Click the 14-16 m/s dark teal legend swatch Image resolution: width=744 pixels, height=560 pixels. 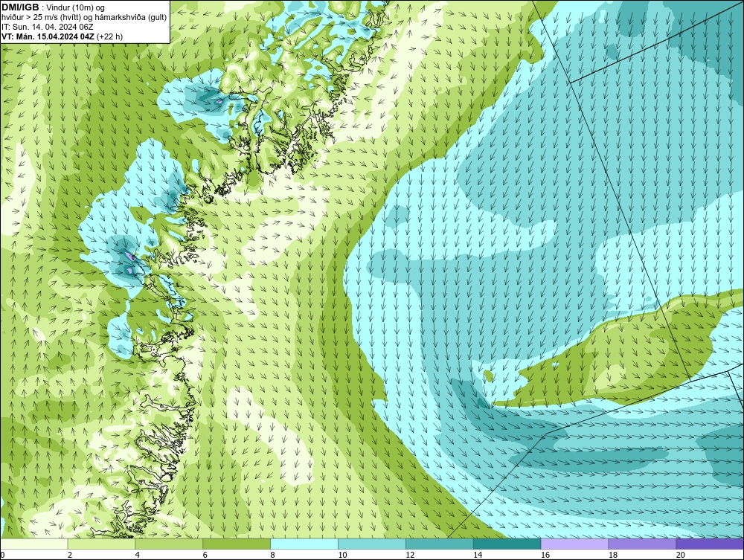point(507,544)
